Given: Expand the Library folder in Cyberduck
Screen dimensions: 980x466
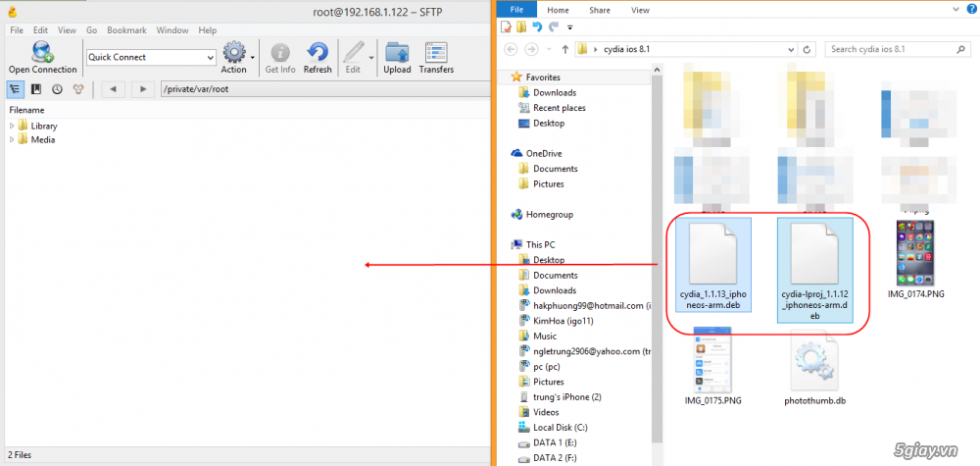Looking at the screenshot, I should pos(11,126).
